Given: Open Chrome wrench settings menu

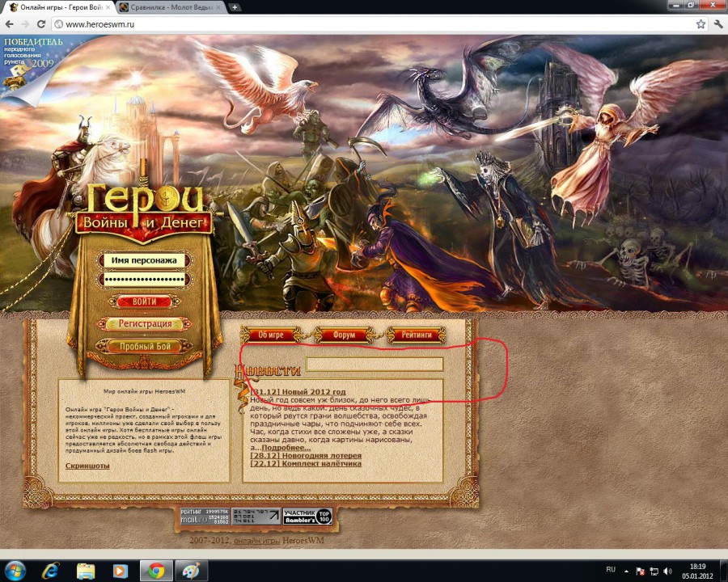Looking at the screenshot, I should coord(719,24).
